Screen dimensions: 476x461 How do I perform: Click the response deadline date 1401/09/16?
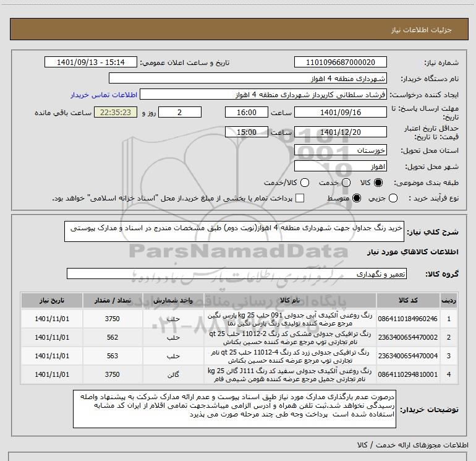coord(340,112)
